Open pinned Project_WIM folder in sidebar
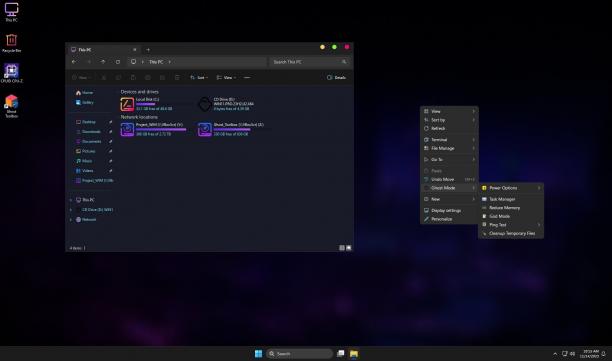Image resolution: width=612 pixels, height=361 pixels. (94, 180)
